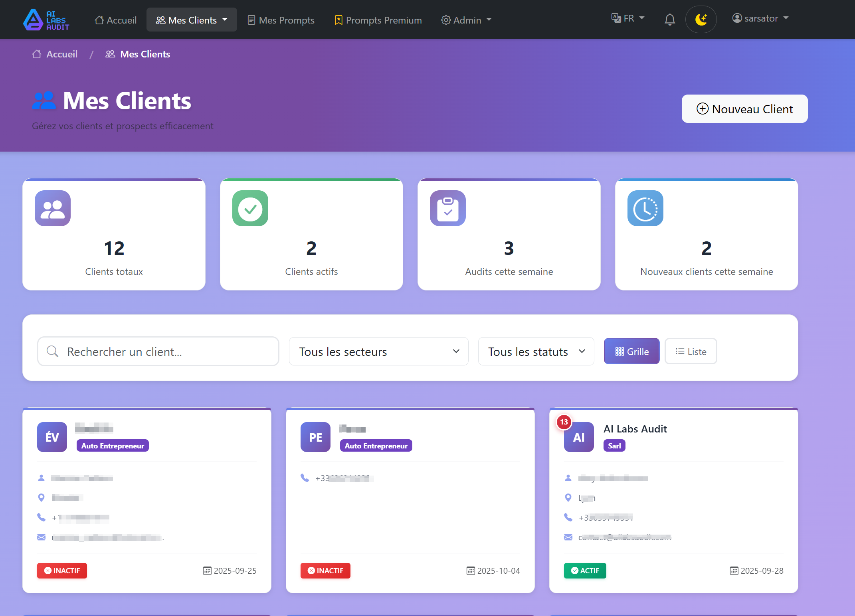Click the green checkmark on Clients actifs card

point(250,208)
